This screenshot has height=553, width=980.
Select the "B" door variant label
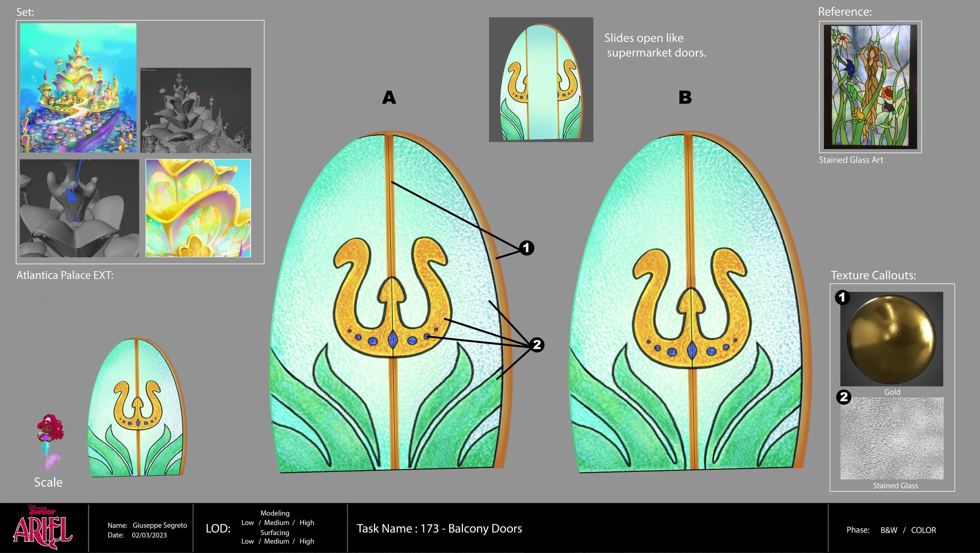685,97
